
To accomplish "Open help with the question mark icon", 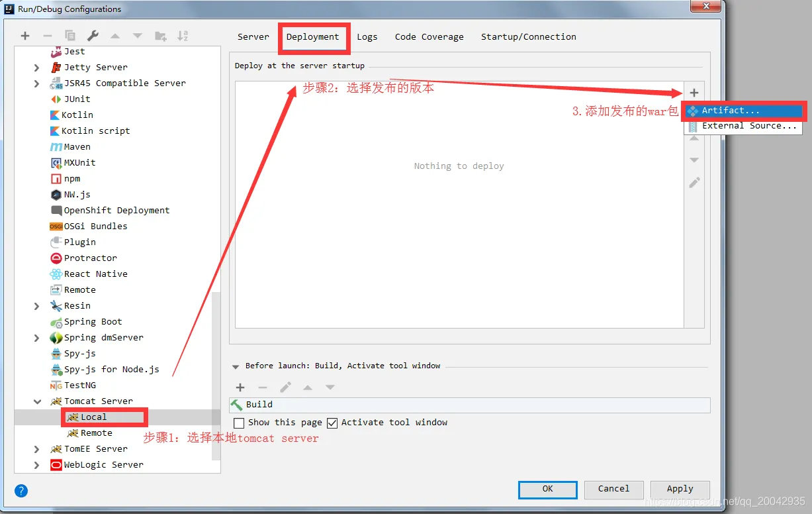I will click(21, 491).
